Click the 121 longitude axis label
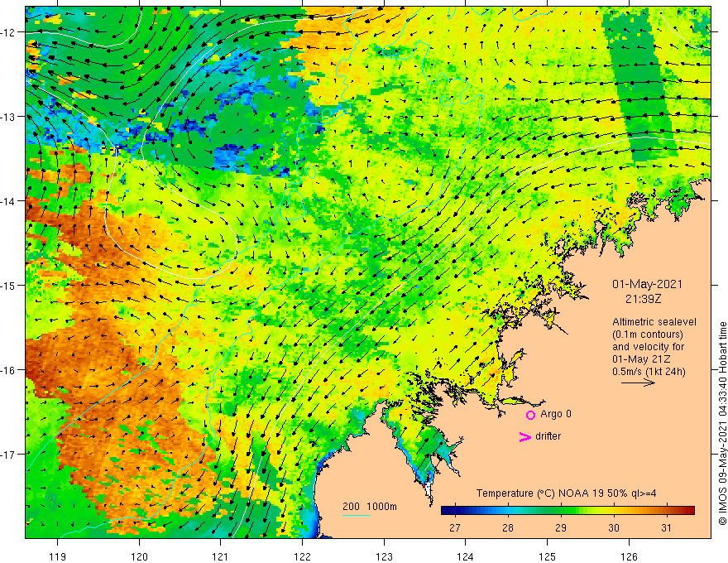Screen dimensions: 728x563 tap(221, 556)
